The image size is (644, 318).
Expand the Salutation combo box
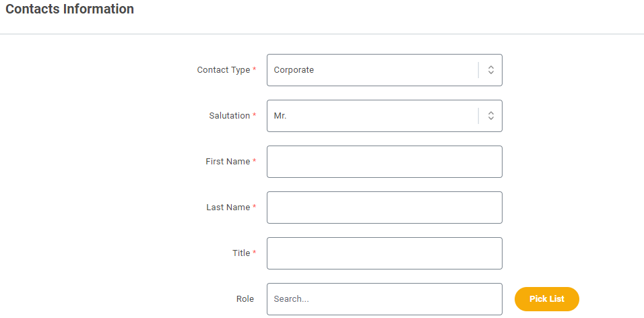point(385,116)
